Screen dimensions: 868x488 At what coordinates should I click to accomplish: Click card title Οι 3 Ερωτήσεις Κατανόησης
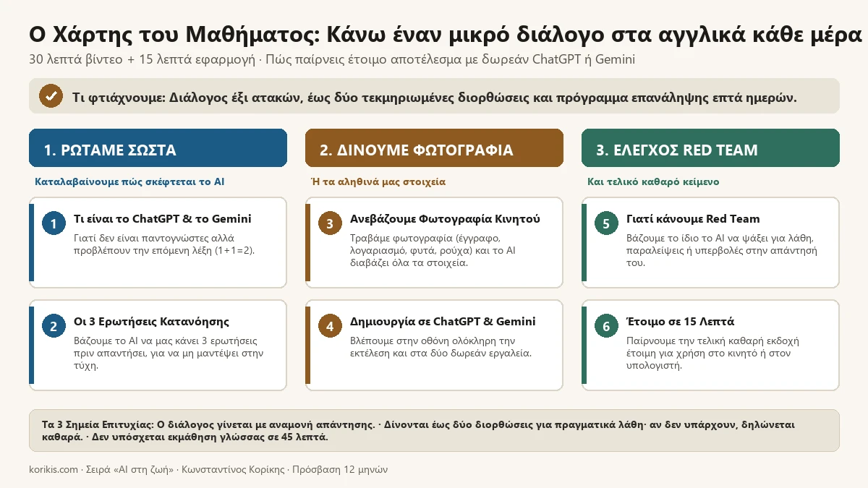coord(151,322)
